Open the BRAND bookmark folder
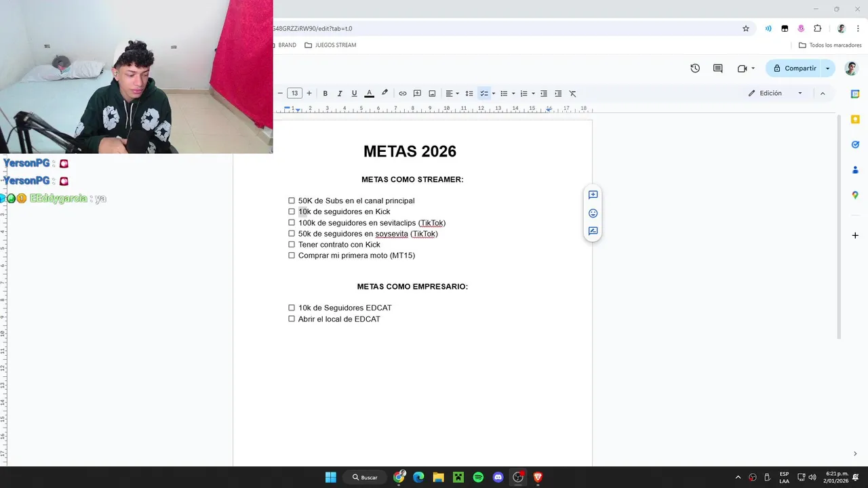868x488 pixels. pyautogui.click(x=285, y=45)
